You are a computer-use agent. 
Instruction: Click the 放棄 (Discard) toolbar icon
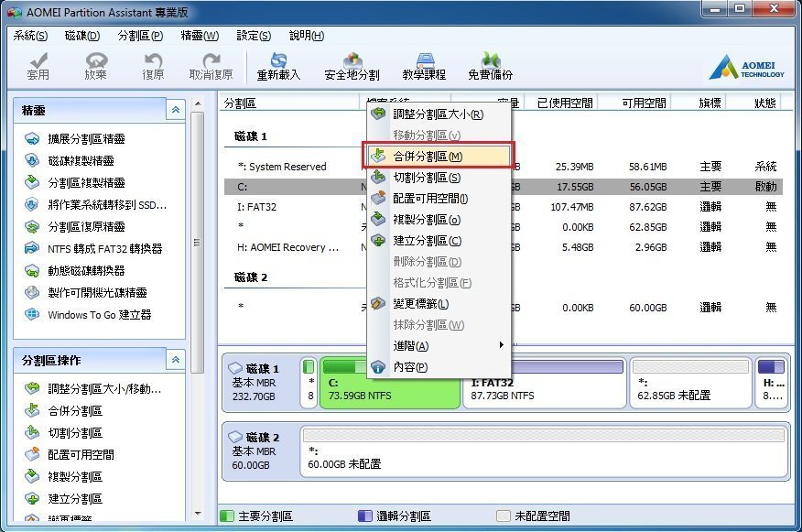(x=95, y=67)
